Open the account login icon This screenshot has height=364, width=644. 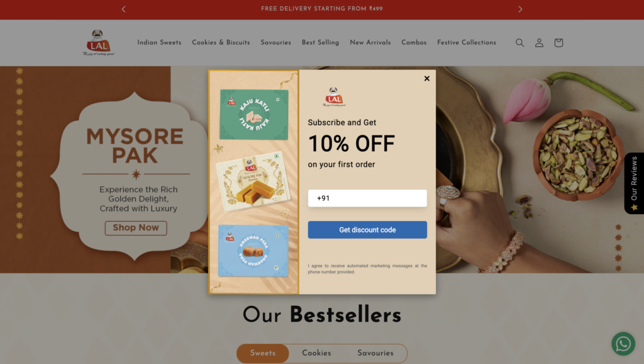tap(539, 43)
